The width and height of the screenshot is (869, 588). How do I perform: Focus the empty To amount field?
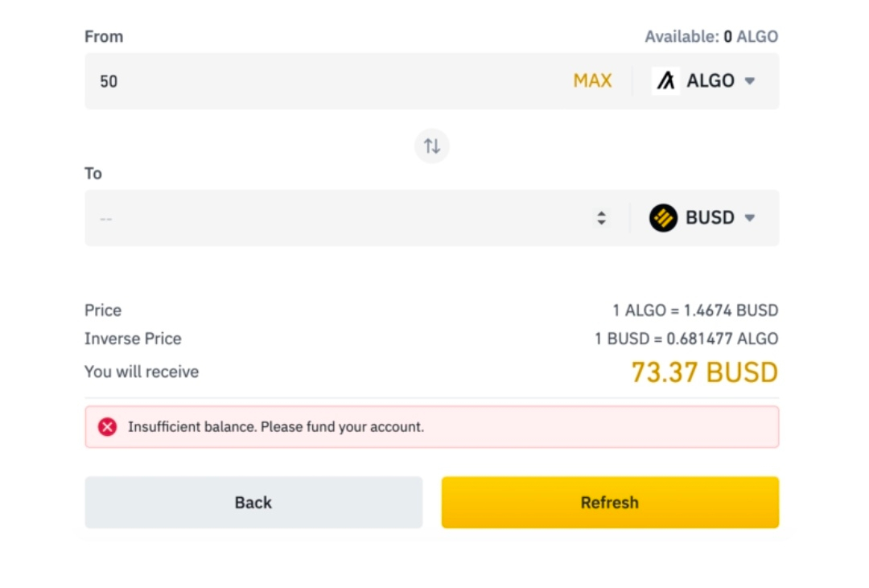coord(322,218)
